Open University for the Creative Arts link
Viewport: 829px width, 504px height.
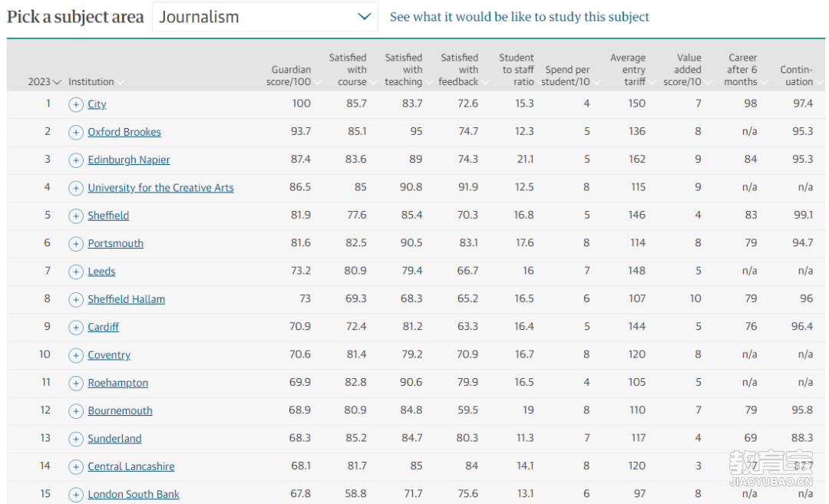tap(160, 187)
